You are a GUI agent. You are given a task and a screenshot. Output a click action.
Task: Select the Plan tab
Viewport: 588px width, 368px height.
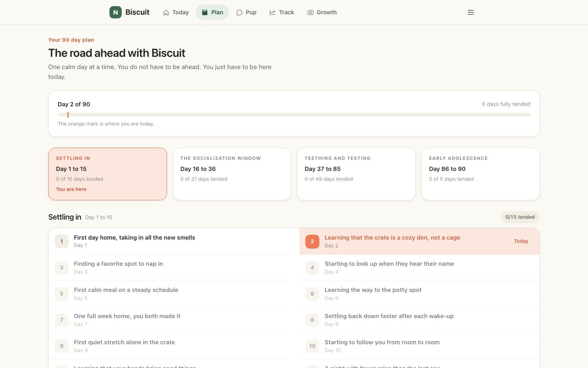tap(212, 12)
